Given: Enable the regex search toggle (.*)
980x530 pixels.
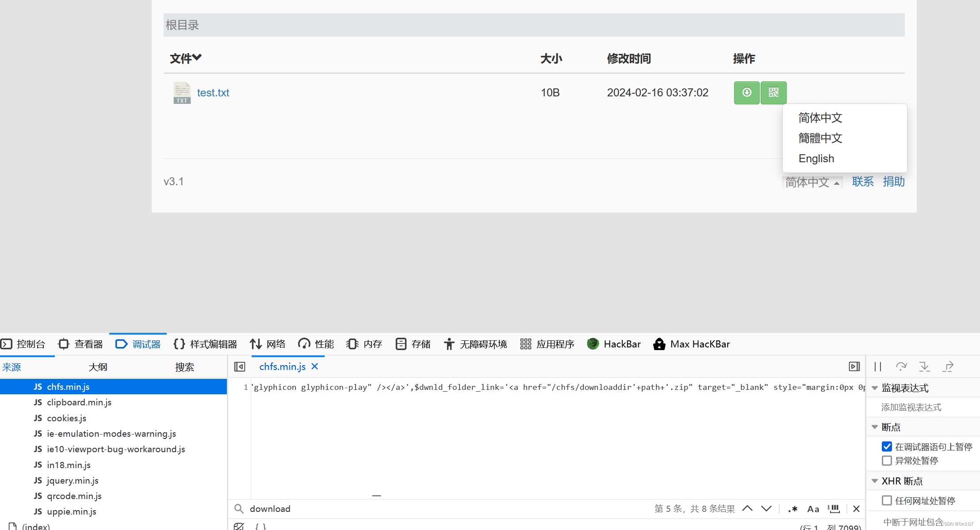Looking at the screenshot, I should point(792,509).
